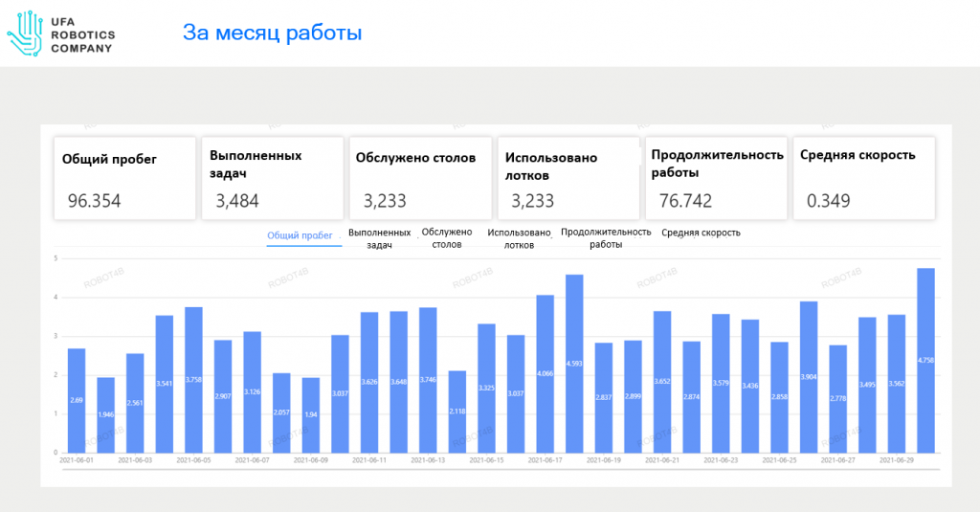This screenshot has height=512, width=980.
Task: Select the bar with value 3.495
Action: pos(867,385)
